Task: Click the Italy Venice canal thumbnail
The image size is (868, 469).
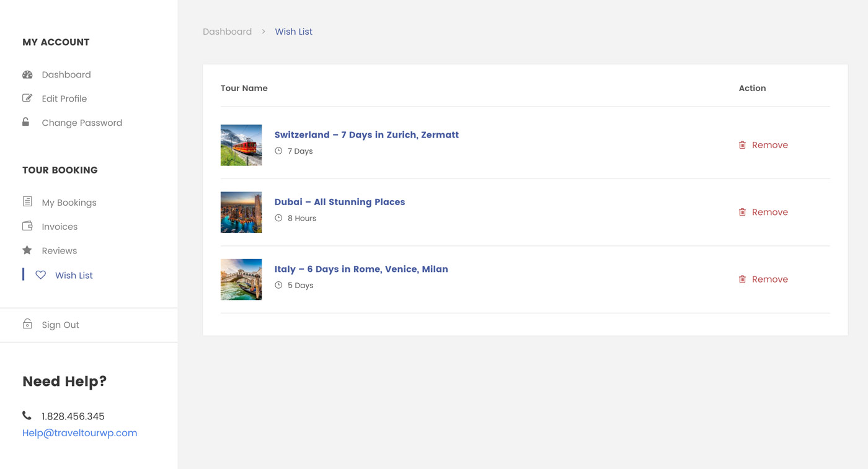Action: 241,279
